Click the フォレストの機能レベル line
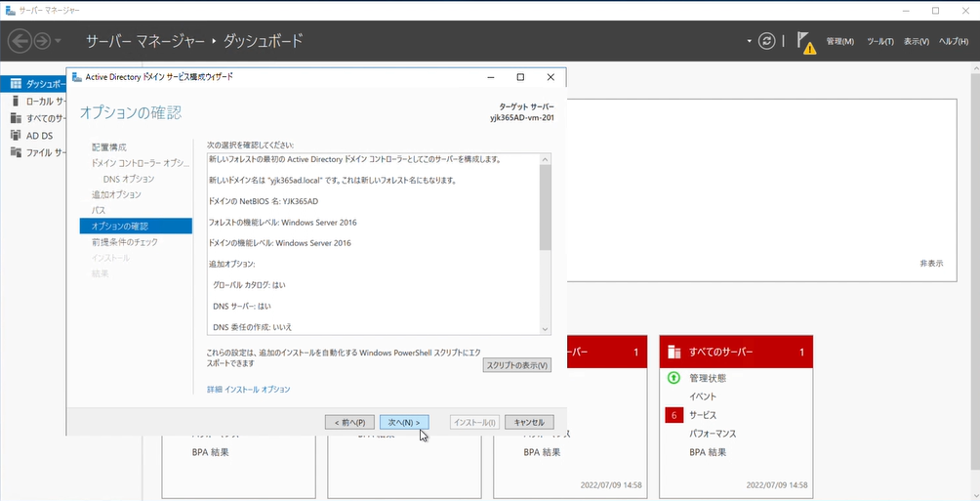 (x=282, y=222)
